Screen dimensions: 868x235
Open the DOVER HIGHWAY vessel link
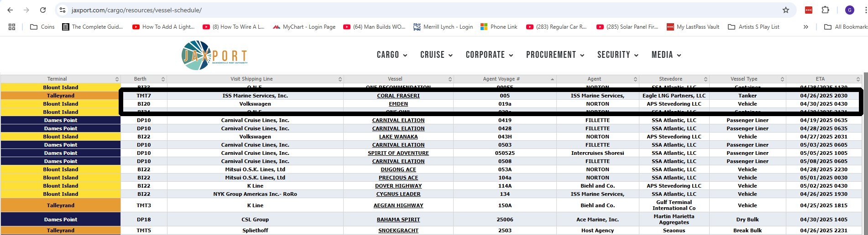coord(398,186)
